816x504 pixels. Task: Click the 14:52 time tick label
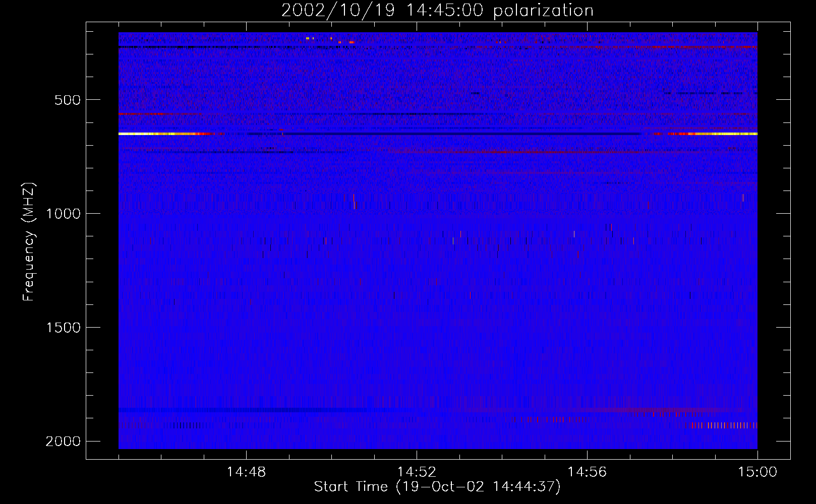(417, 472)
